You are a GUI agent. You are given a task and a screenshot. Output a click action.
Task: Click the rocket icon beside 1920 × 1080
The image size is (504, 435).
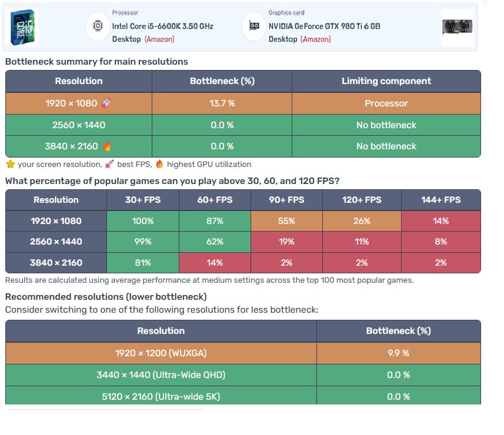point(106,103)
